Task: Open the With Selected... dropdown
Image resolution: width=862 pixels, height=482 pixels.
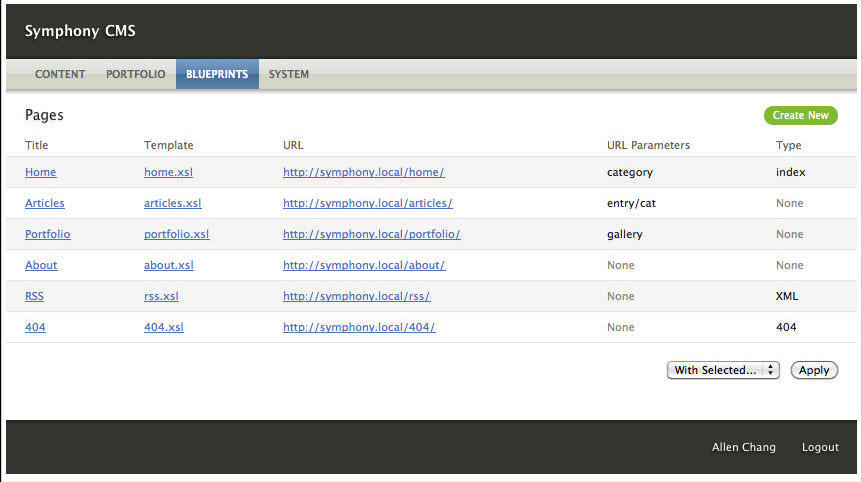Action: (723, 370)
